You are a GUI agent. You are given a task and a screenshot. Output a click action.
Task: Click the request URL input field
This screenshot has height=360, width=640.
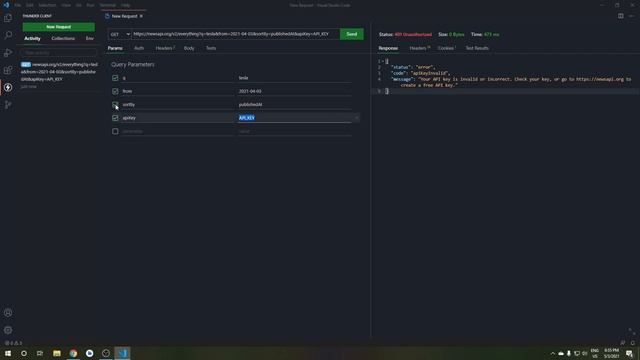tap(236, 34)
